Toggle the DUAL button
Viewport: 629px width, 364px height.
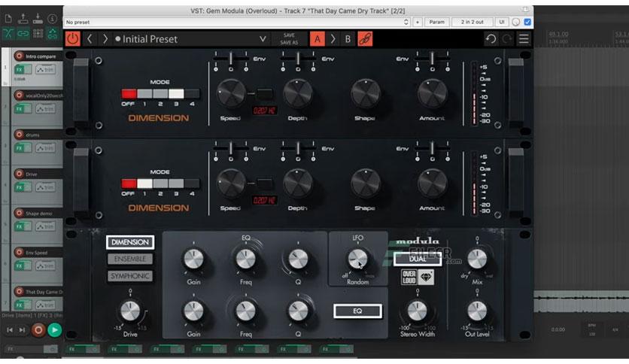coord(417,259)
